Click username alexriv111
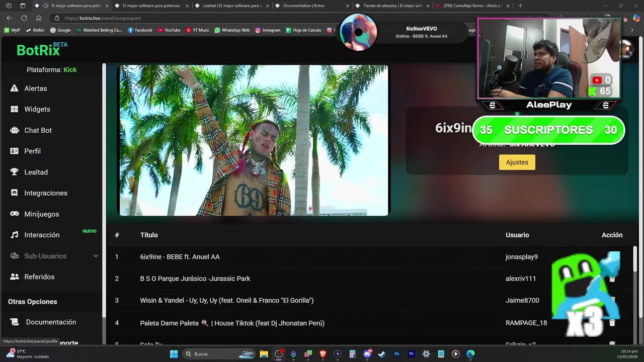The image size is (644, 362). 521,279
